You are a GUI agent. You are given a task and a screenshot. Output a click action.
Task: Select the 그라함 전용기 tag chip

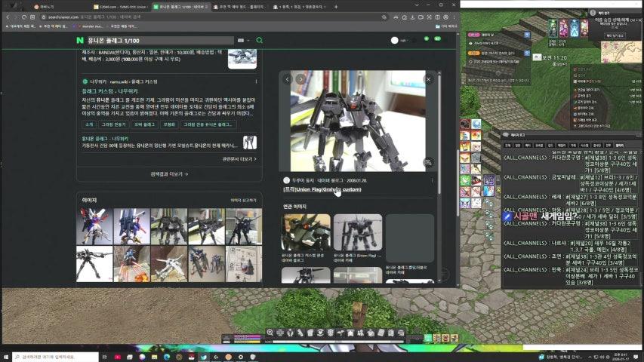(x=114, y=124)
